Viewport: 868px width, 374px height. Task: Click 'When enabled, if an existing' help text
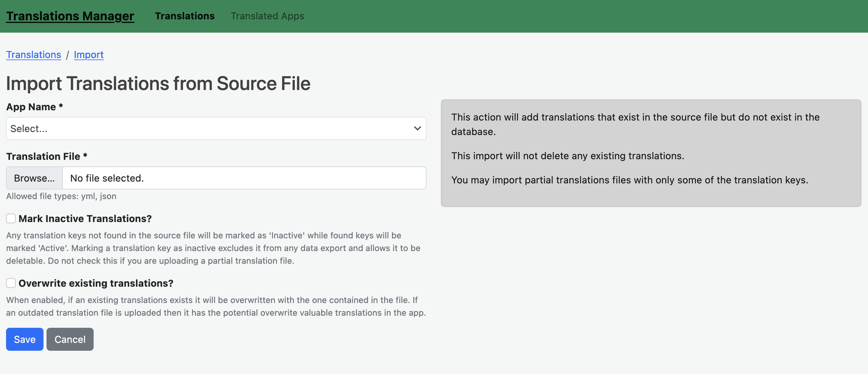point(216,306)
